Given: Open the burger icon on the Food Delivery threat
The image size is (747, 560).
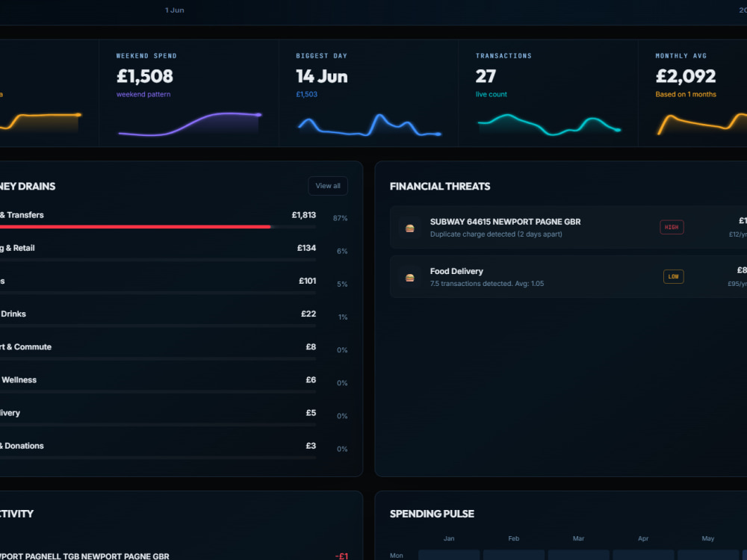Looking at the screenshot, I should tap(409, 278).
